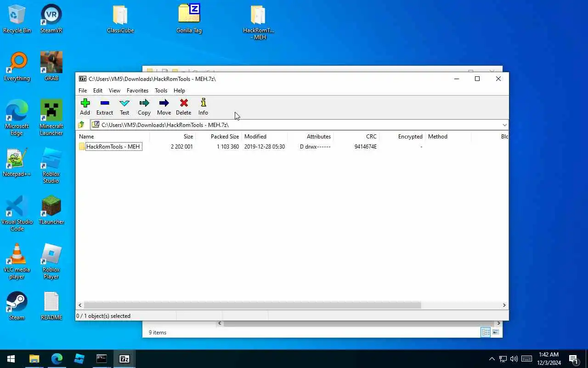The image size is (588, 368).
Task: Open the volume control in system tray
Action: point(514,359)
